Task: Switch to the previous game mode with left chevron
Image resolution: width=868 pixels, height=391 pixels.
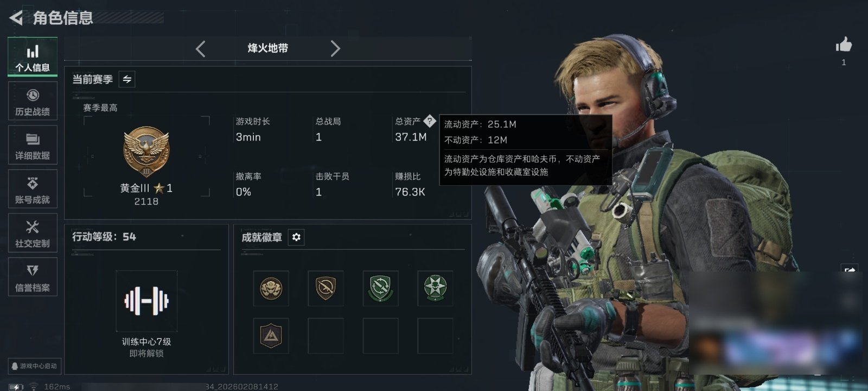Action: pyautogui.click(x=201, y=49)
